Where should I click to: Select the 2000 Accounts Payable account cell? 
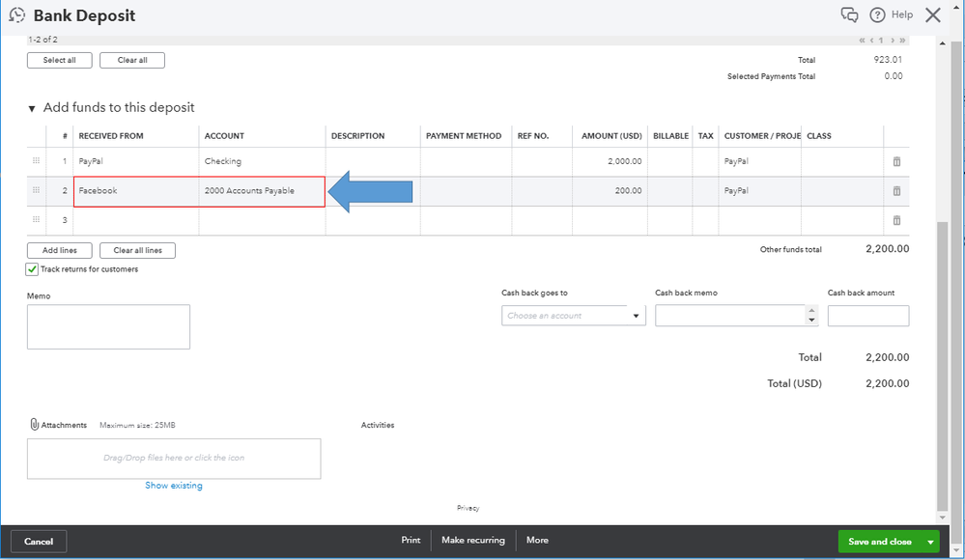(x=262, y=191)
